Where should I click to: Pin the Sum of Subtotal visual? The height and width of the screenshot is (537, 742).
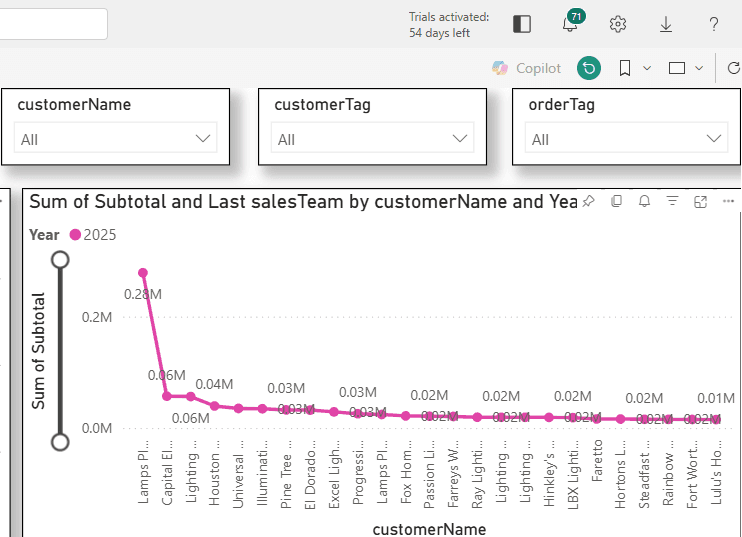click(x=588, y=201)
